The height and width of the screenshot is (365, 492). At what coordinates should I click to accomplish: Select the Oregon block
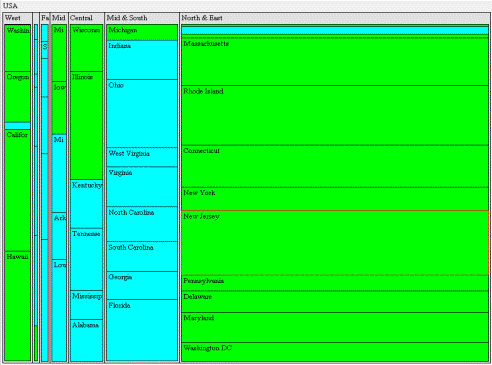[18, 97]
